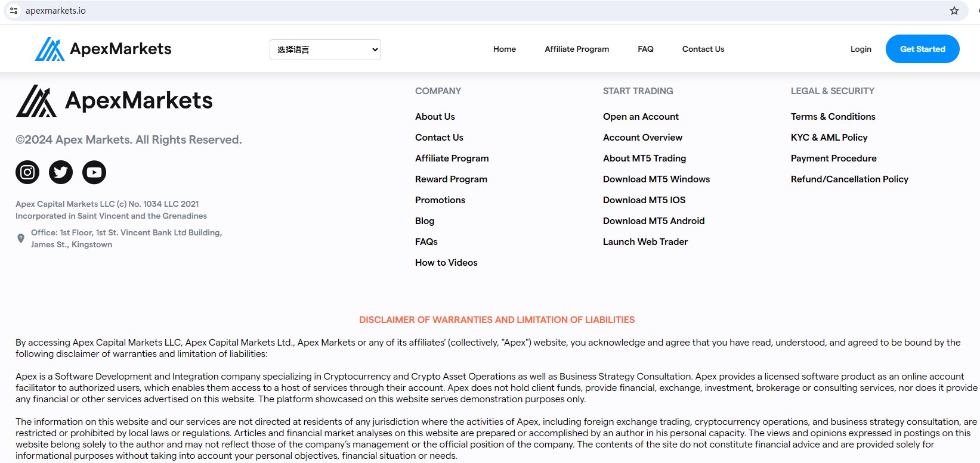Image resolution: width=980 pixels, height=463 pixels.
Task: Click the Login link
Action: click(860, 49)
